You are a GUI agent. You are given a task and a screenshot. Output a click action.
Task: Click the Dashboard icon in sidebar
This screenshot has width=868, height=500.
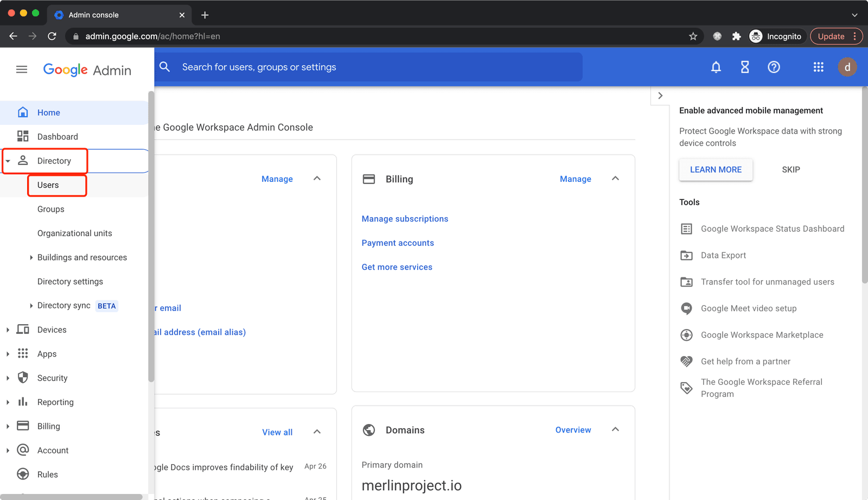pos(23,136)
